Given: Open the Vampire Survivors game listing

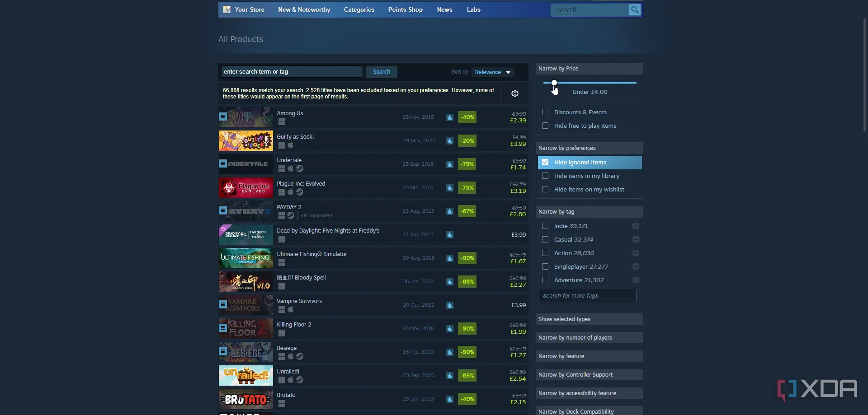Looking at the screenshot, I should pyautogui.click(x=299, y=301).
